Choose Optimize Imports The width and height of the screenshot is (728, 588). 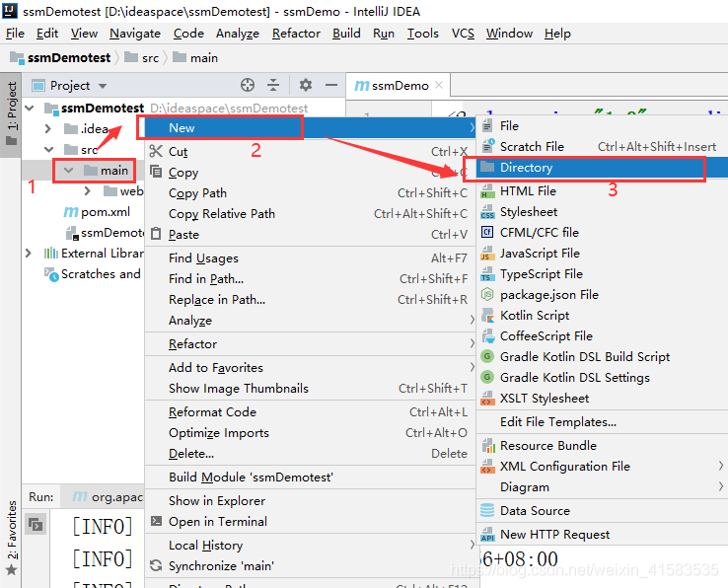(310, 432)
